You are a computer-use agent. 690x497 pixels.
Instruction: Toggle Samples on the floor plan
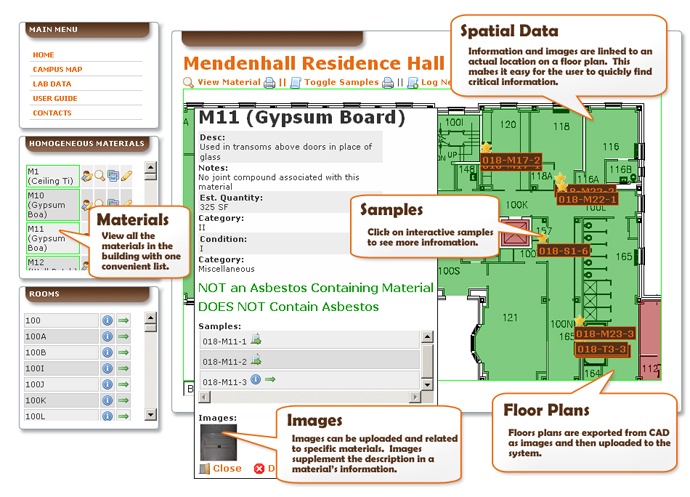point(341,82)
